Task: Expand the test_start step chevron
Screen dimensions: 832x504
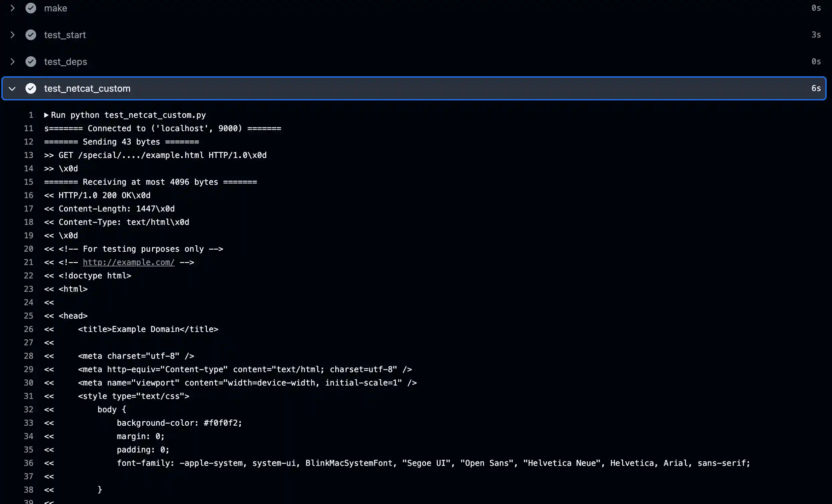Action: [12, 35]
